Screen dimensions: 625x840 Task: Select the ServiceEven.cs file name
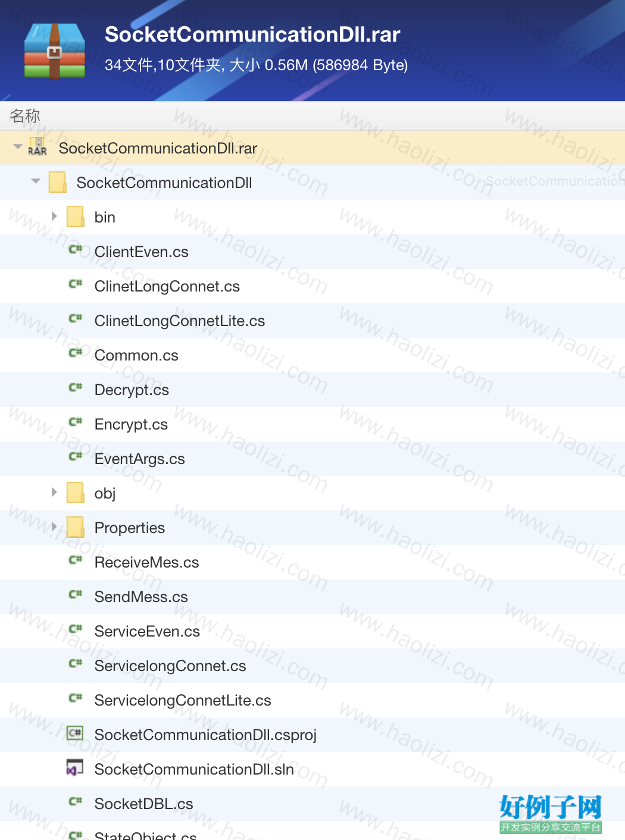[x=147, y=631]
